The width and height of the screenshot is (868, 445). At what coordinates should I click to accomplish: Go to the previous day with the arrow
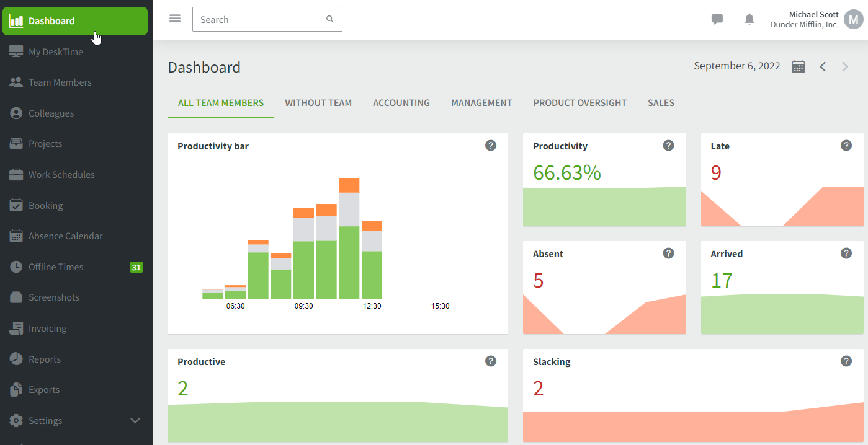click(x=823, y=66)
